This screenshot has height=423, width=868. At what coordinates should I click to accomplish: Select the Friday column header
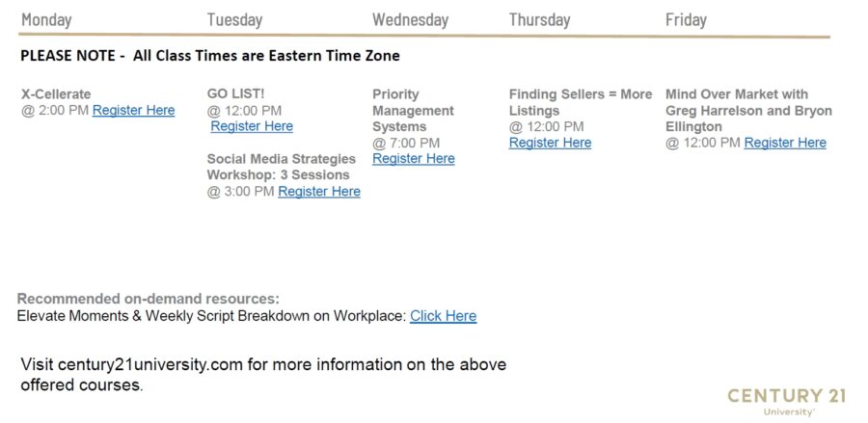(686, 20)
